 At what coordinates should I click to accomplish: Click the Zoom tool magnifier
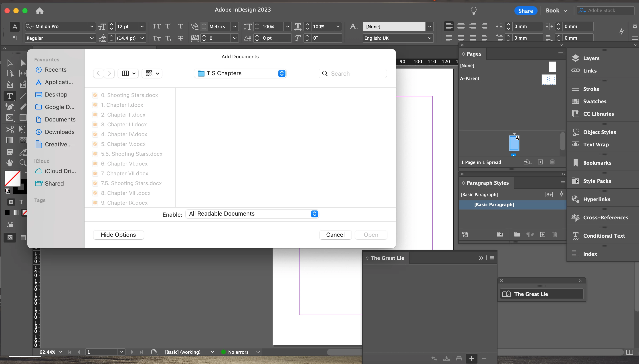[x=23, y=163]
